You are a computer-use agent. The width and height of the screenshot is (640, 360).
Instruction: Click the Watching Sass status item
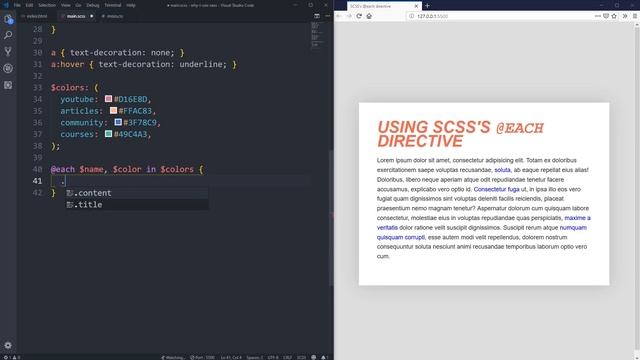(x=173, y=357)
